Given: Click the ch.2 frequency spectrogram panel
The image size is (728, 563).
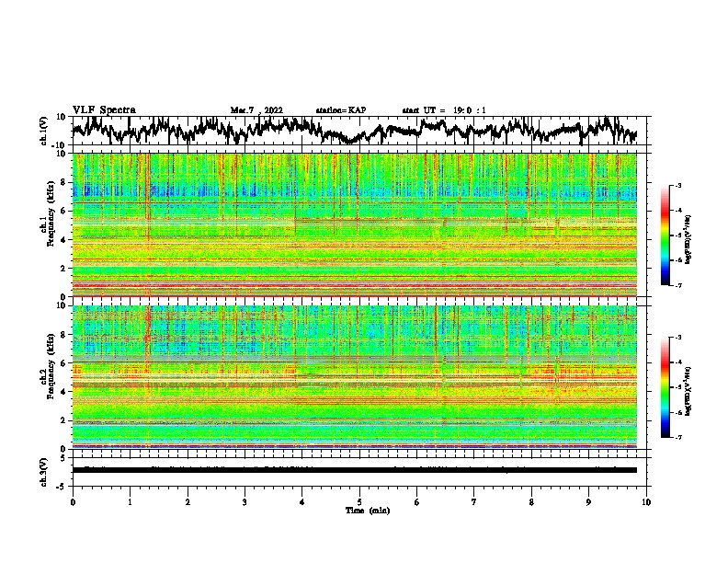Looking at the screenshot, I should pyautogui.click(x=354, y=377).
